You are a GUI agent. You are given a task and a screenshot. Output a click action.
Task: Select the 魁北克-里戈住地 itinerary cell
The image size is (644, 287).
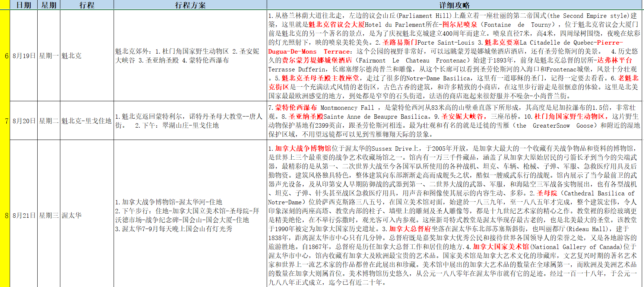87,121
